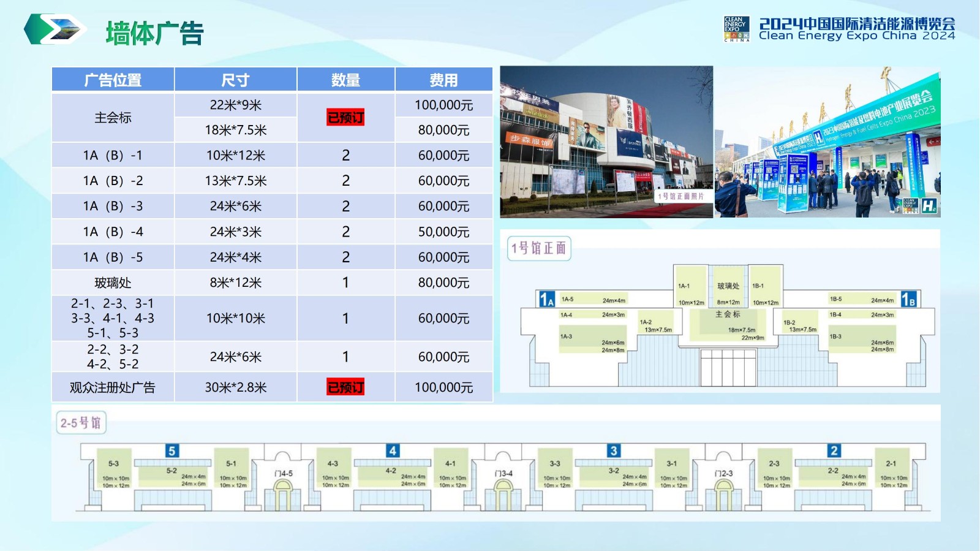Select the 18米*7.5米 size cell
The image size is (980, 551).
(236, 130)
